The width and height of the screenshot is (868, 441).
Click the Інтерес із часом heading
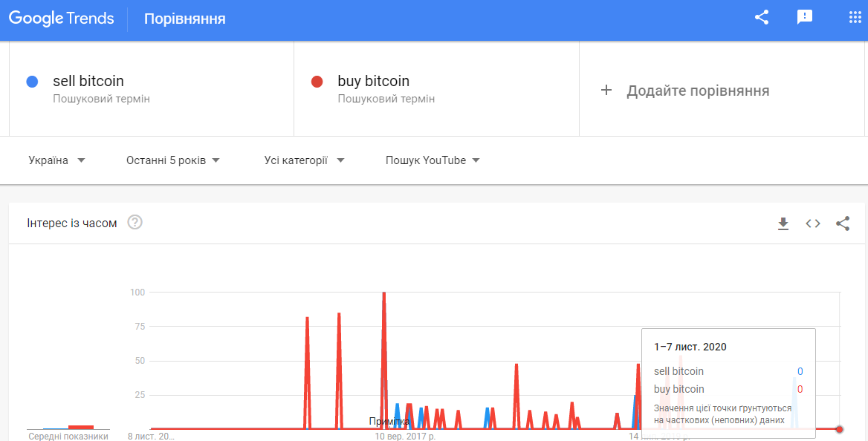point(72,223)
